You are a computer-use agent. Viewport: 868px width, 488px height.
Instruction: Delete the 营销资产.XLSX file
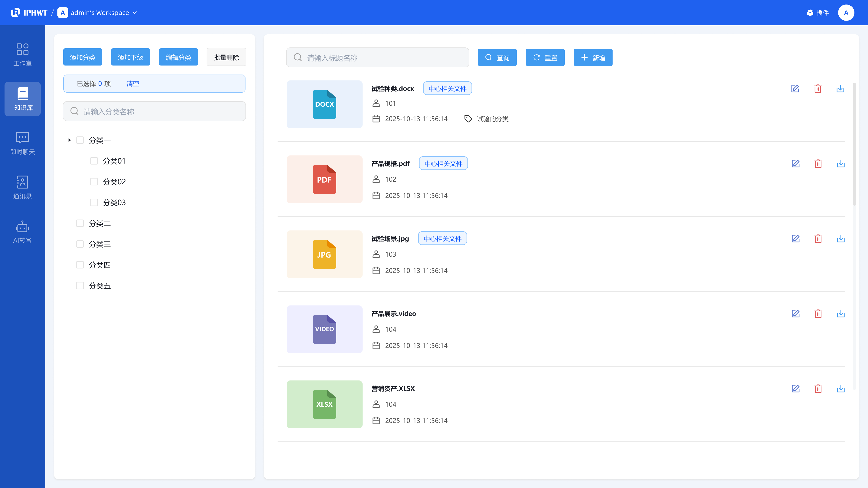tap(818, 389)
